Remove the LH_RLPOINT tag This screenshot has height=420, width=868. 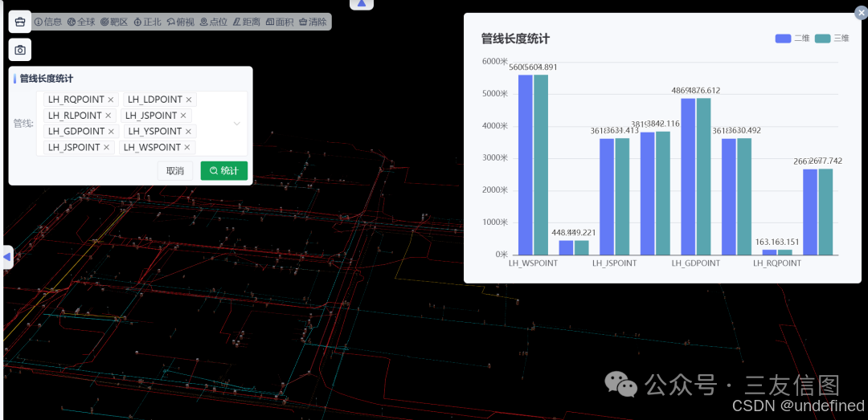click(108, 116)
